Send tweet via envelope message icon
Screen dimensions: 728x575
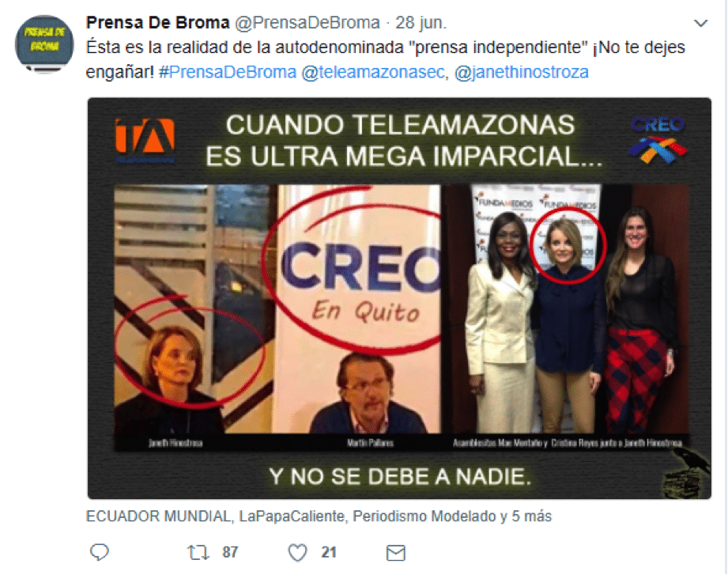click(396, 552)
